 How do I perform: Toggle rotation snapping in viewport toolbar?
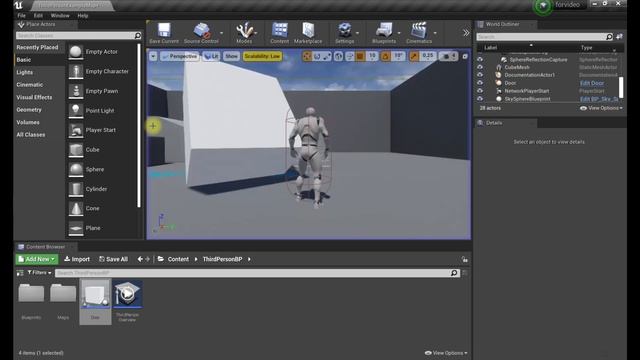[385, 56]
